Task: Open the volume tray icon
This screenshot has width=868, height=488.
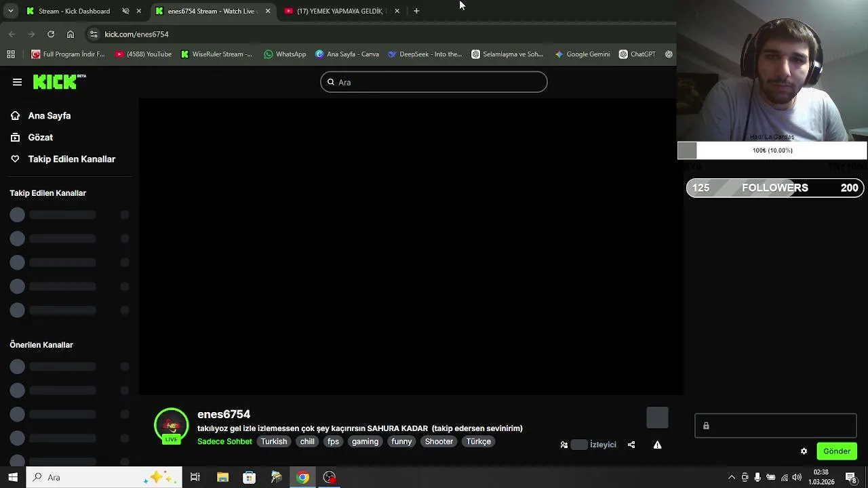Action: (797, 478)
